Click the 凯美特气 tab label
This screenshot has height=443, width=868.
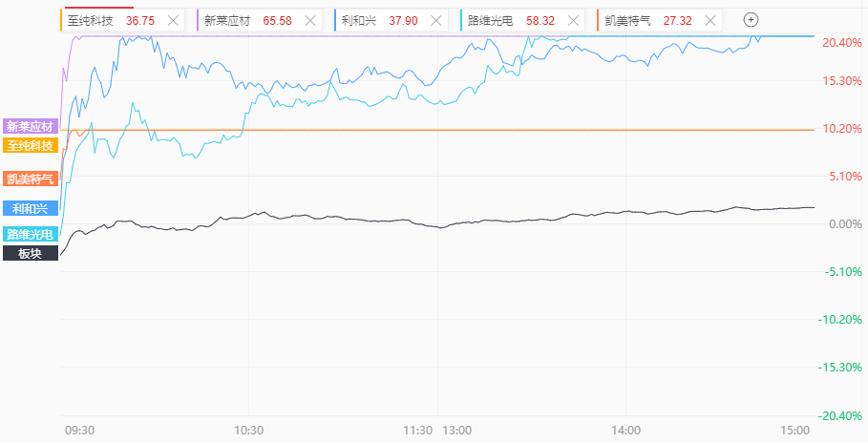628,20
